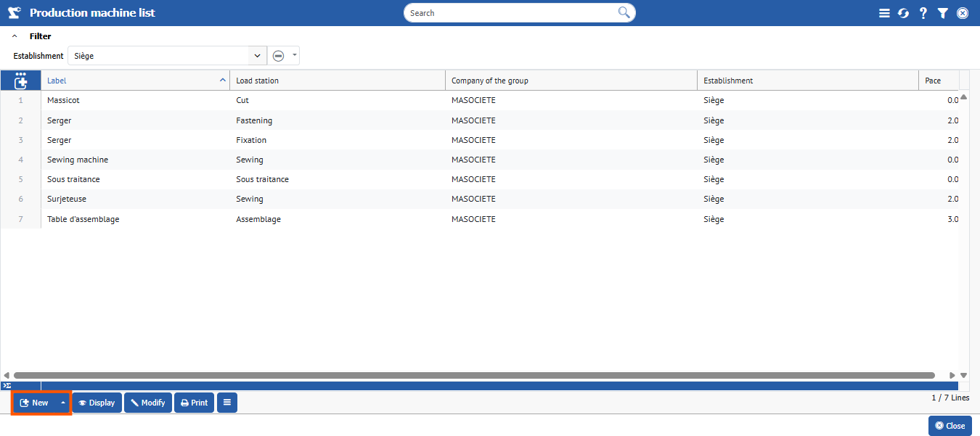The image size is (980, 436).
Task: Click the search magnifying glass icon
Action: point(624,12)
